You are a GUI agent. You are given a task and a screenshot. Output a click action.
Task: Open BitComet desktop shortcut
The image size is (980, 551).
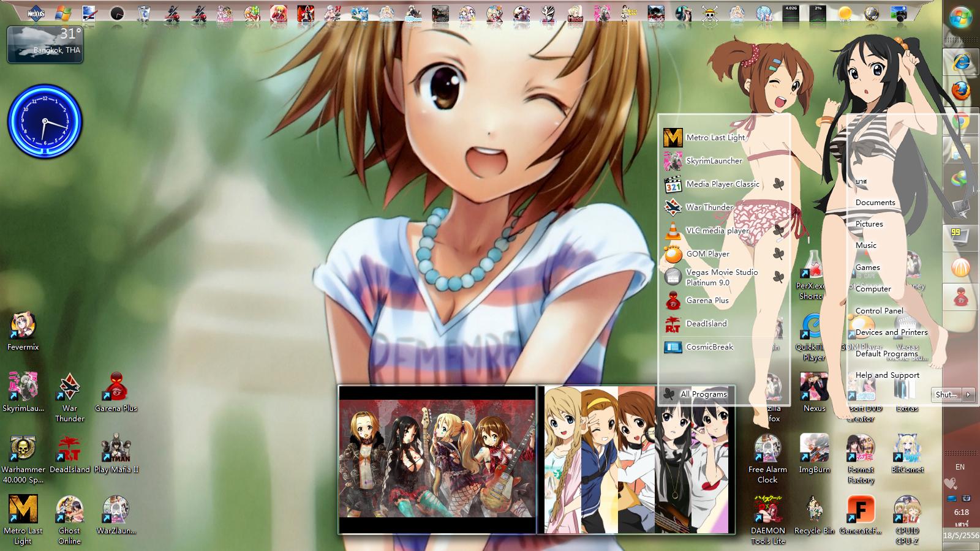click(907, 454)
